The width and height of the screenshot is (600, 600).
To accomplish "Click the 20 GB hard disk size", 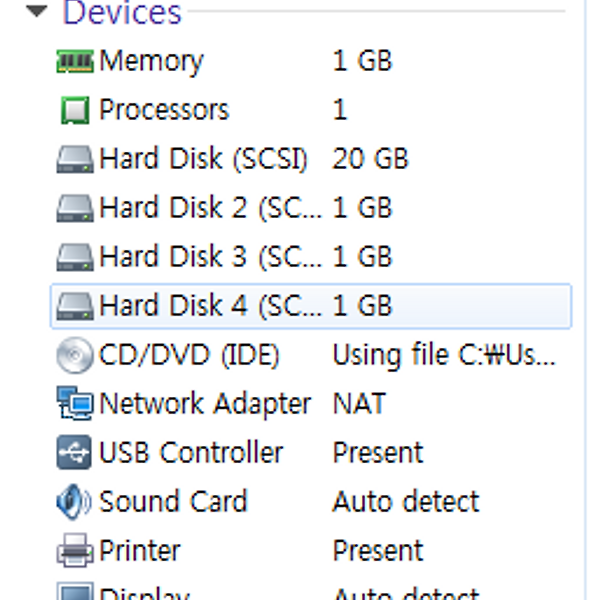I will pos(370,159).
